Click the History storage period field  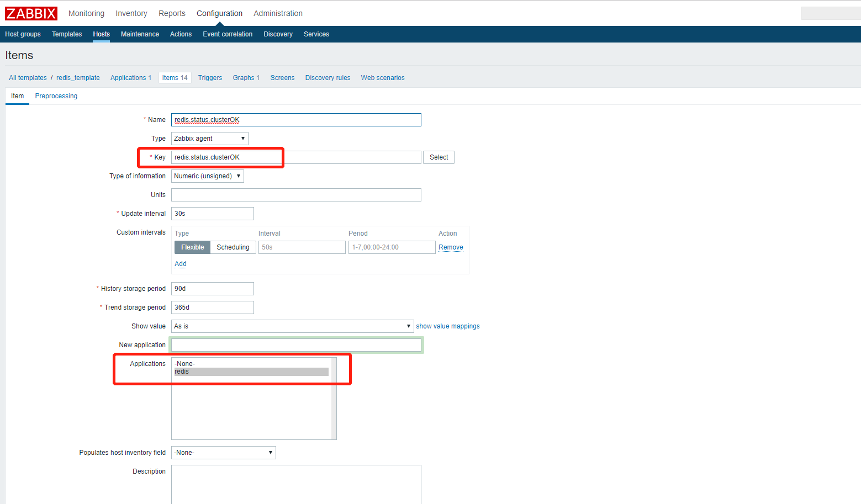pos(213,289)
